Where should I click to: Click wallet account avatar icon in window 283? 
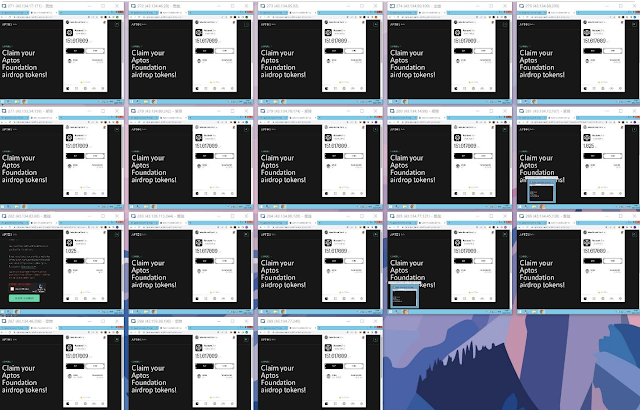(x=199, y=243)
